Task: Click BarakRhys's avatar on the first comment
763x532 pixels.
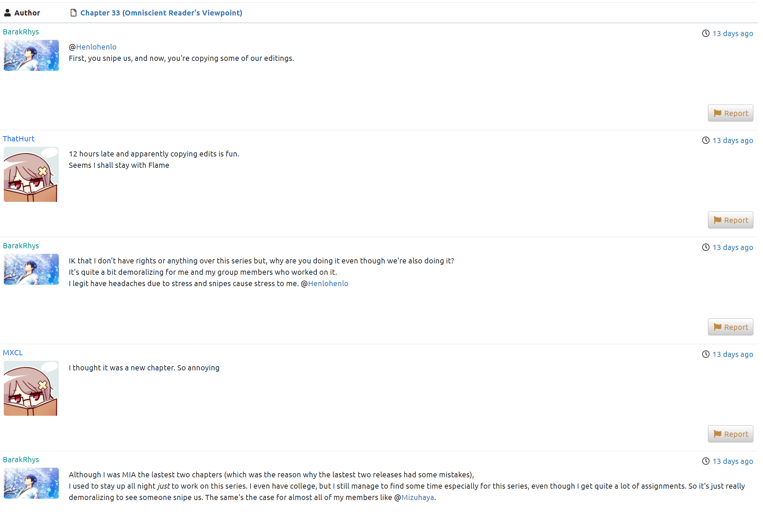Action: point(31,55)
